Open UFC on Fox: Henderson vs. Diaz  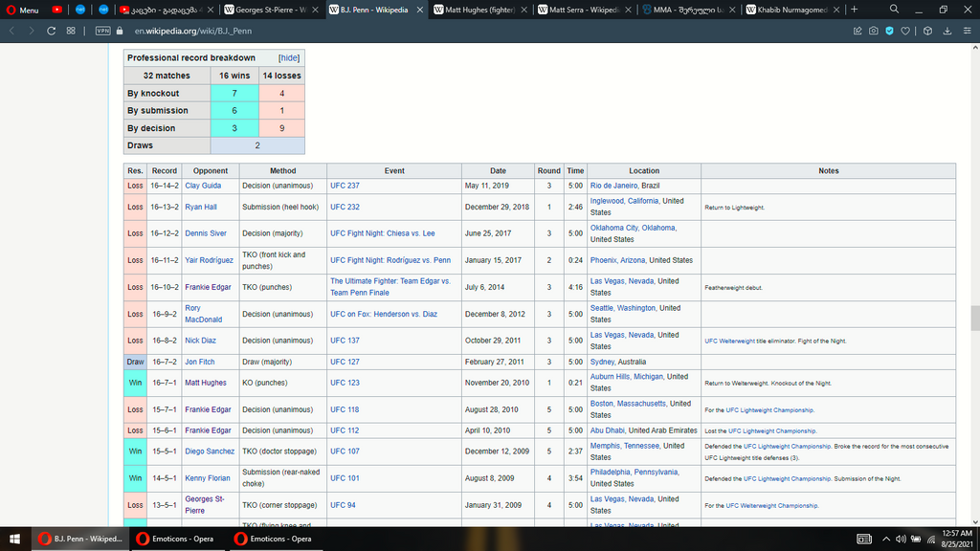pyautogui.click(x=384, y=314)
